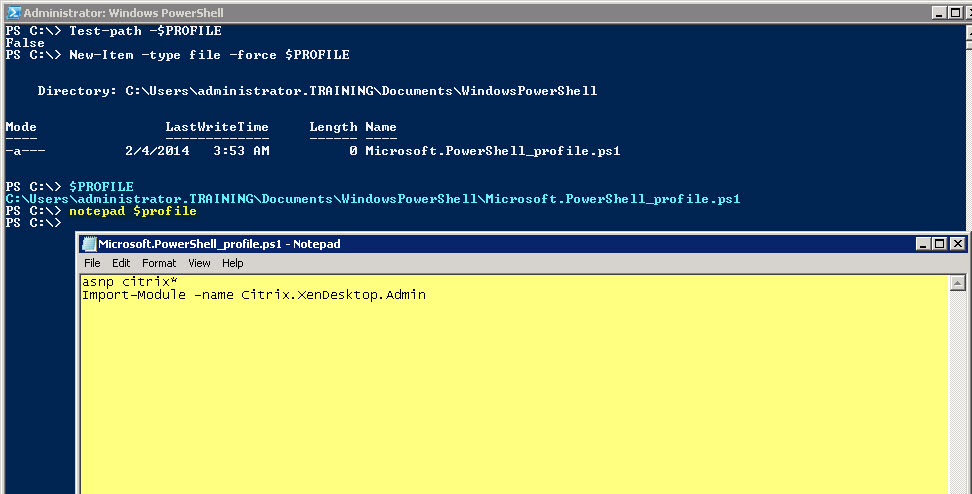Maximize the Notepad window
972x494 pixels.
click(940, 244)
